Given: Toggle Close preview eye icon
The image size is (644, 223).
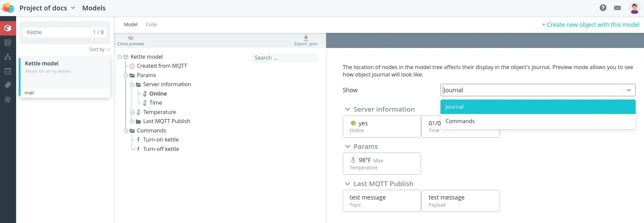Looking at the screenshot, I should (131, 38).
